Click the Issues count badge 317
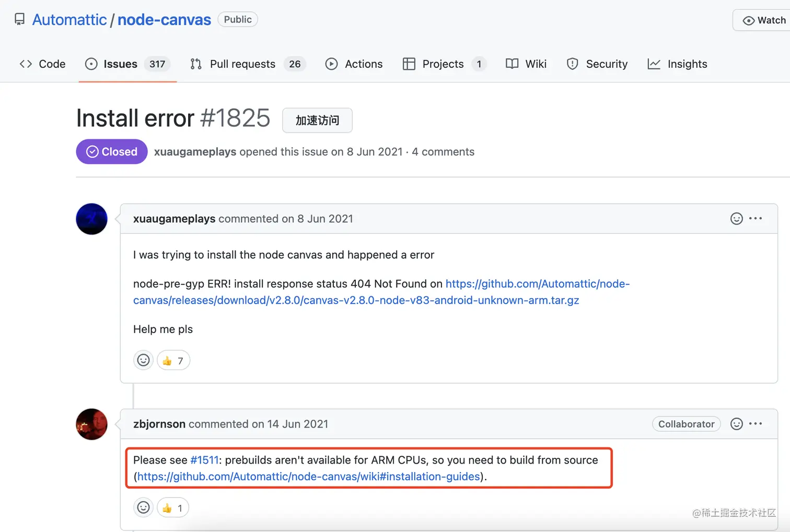Viewport: 790px width, 532px height. [x=157, y=64]
